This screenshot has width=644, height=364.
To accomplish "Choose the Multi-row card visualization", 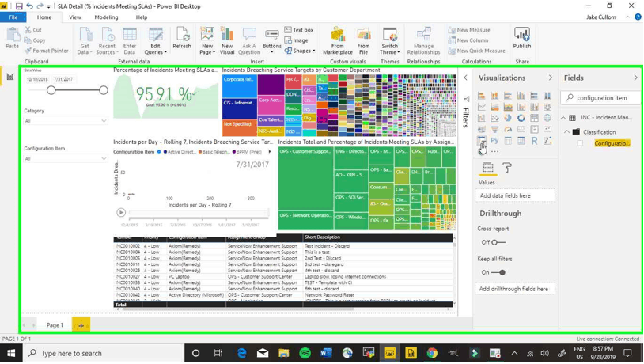I will pyautogui.click(x=534, y=129).
